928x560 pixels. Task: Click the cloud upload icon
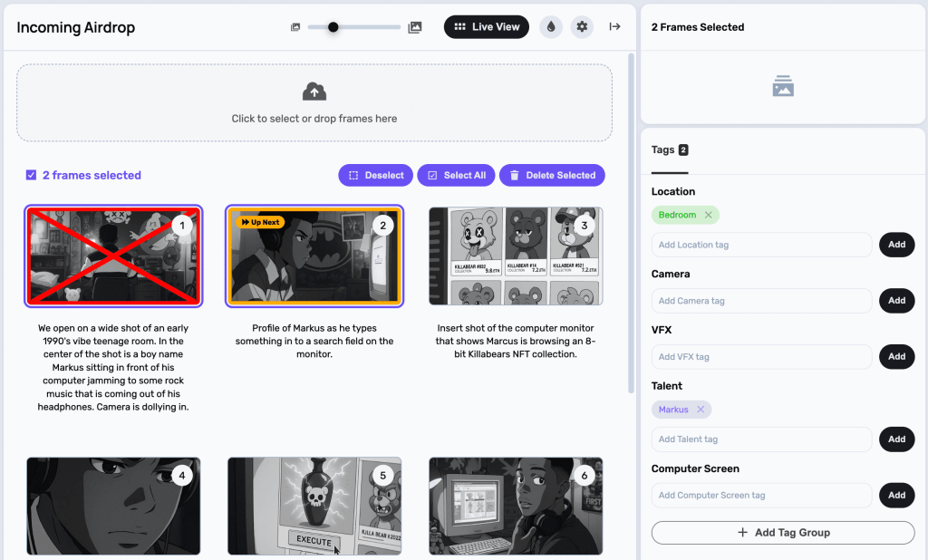point(314,92)
